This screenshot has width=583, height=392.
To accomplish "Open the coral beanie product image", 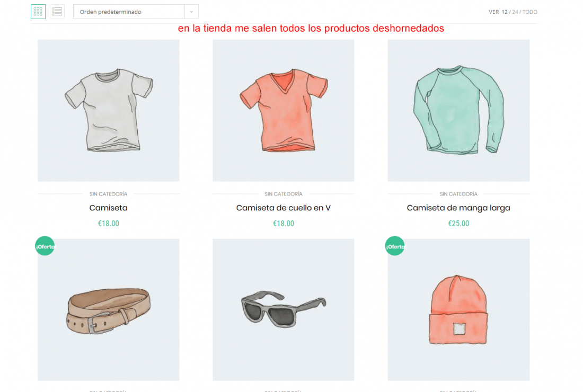I will click(x=458, y=309).
